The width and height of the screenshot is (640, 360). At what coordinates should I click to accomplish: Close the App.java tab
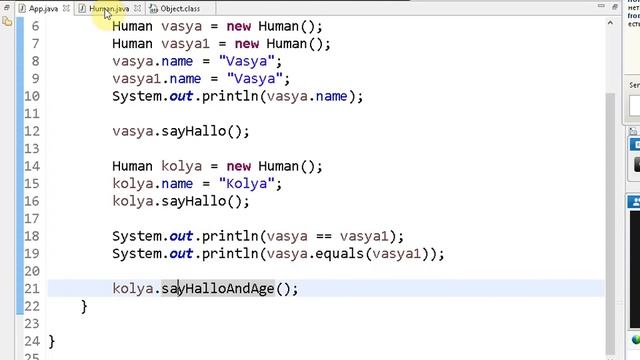coord(66,8)
